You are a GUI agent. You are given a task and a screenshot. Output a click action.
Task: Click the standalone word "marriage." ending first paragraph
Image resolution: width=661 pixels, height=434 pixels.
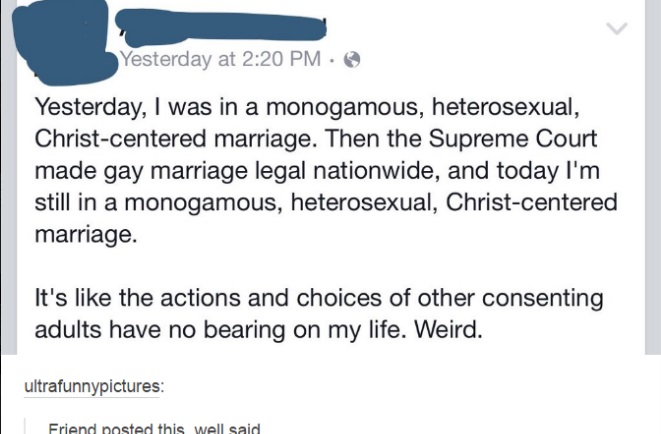point(86,235)
